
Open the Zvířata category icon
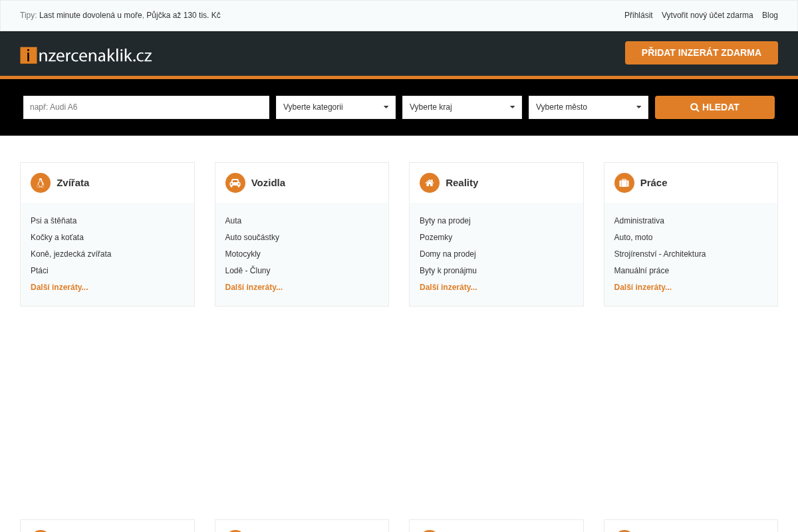(41, 183)
